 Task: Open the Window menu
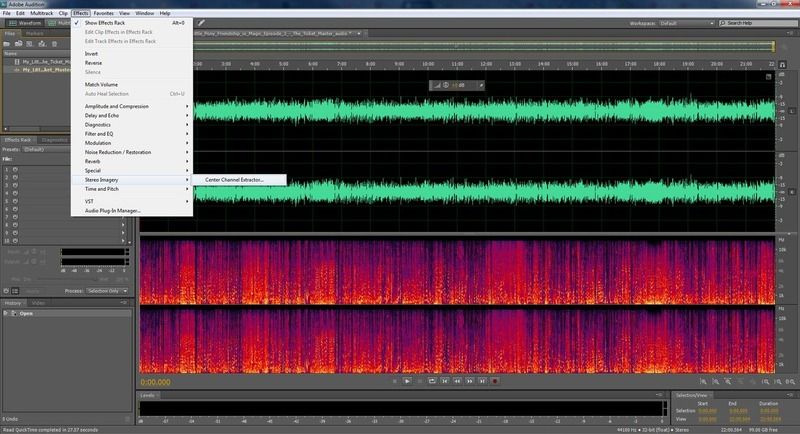coord(144,13)
